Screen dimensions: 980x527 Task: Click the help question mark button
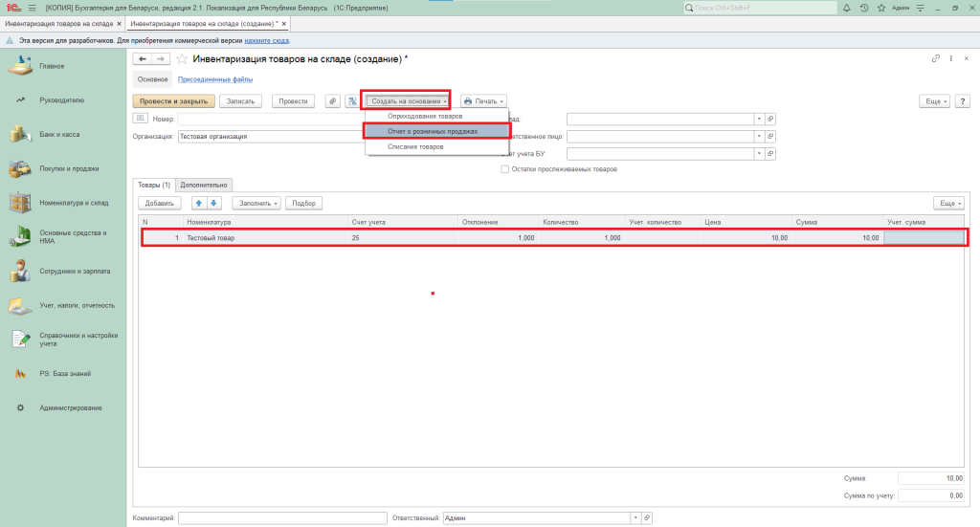click(x=961, y=100)
